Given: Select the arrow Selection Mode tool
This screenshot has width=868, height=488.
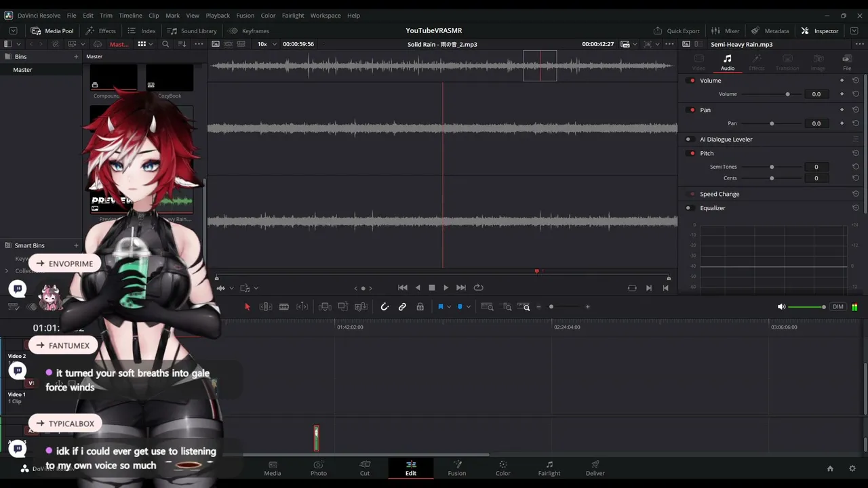Looking at the screenshot, I should pyautogui.click(x=247, y=307).
